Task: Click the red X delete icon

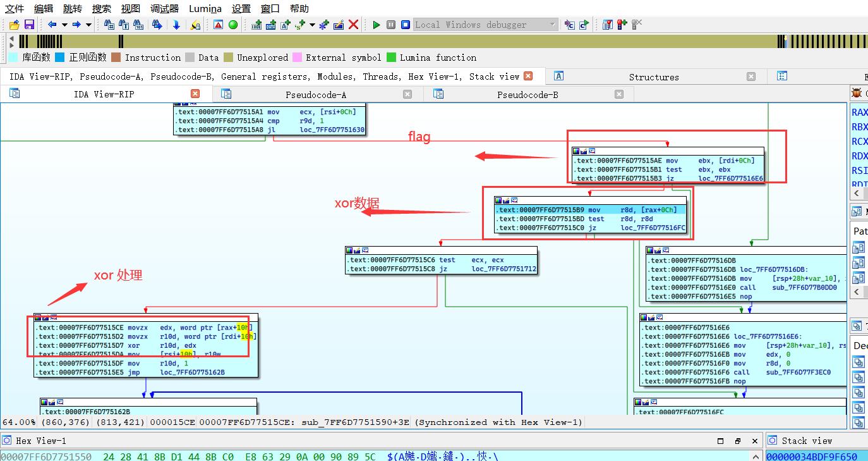Action: (354, 25)
